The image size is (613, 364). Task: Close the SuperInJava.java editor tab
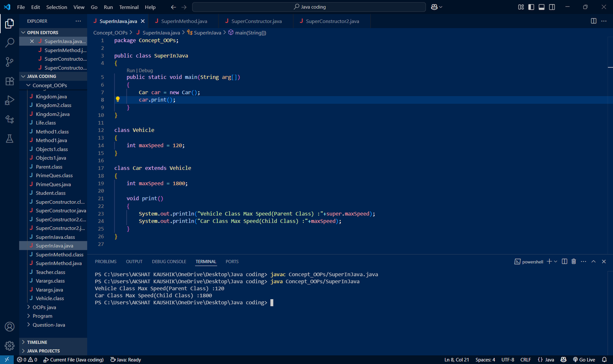click(143, 21)
